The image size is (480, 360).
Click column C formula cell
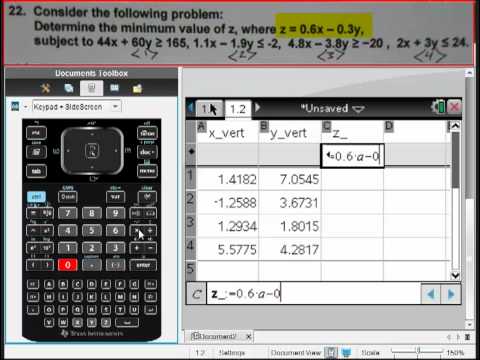352,156
